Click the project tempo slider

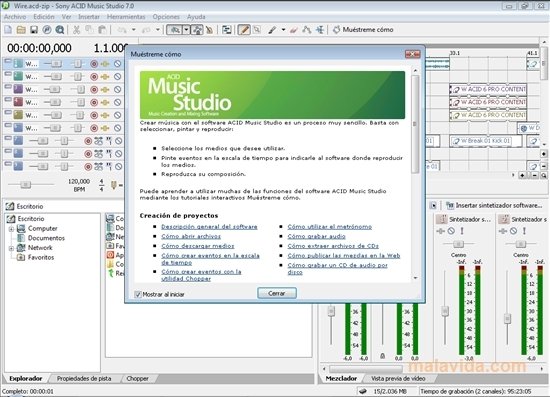(25, 184)
